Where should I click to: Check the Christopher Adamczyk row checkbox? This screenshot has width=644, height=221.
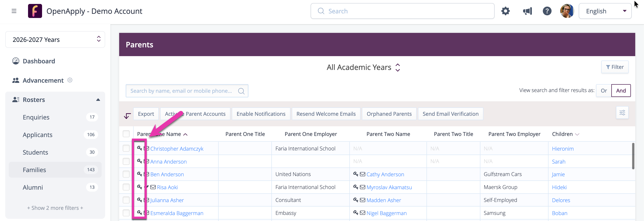click(x=126, y=148)
